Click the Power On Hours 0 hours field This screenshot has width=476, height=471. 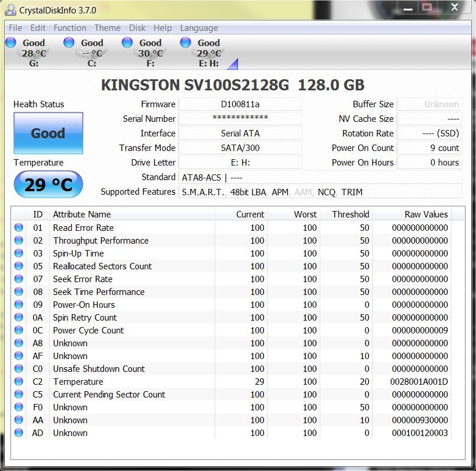point(429,163)
